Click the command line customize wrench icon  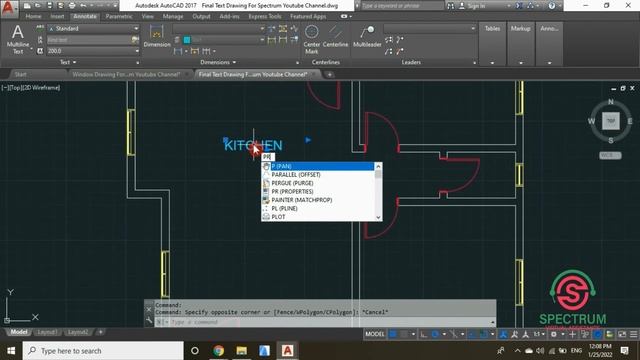(x=149, y=321)
